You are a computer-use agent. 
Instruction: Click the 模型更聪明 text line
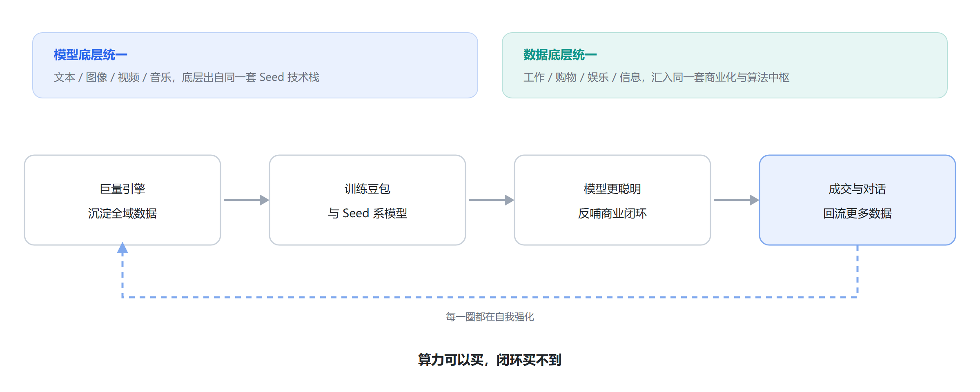(612, 189)
